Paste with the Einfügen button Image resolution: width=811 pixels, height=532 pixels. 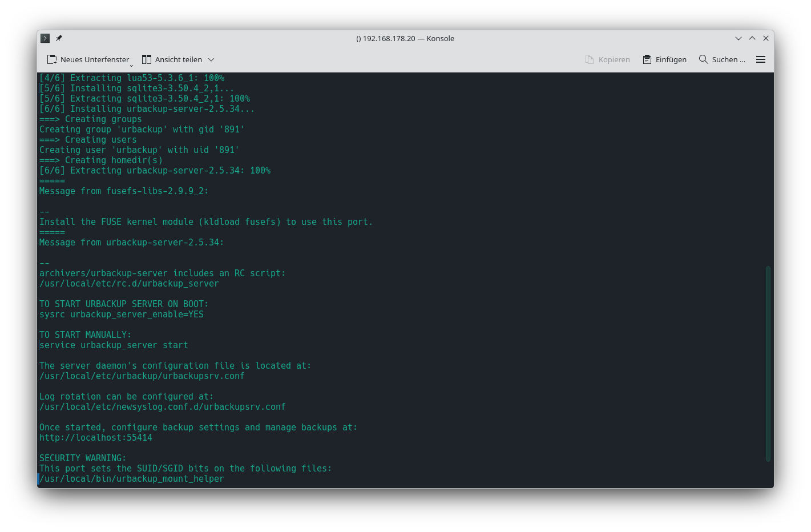point(664,59)
